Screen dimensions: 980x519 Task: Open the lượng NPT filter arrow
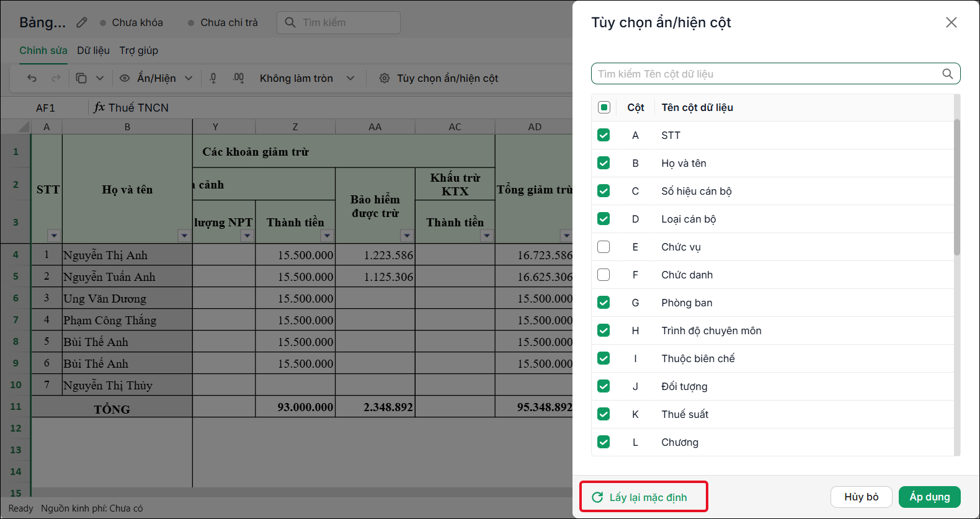click(247, 236)
